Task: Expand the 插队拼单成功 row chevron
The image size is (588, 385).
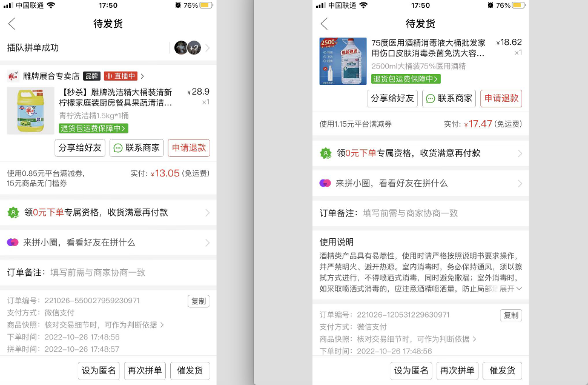Action: 208,48
